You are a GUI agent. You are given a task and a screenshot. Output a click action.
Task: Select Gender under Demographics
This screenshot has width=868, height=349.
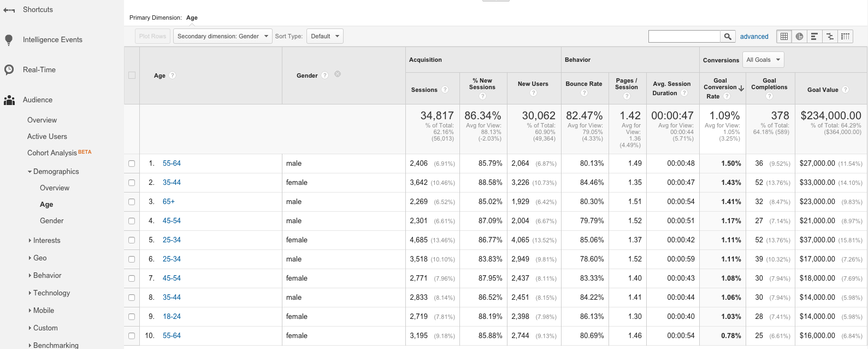click(x=52, y=221)
